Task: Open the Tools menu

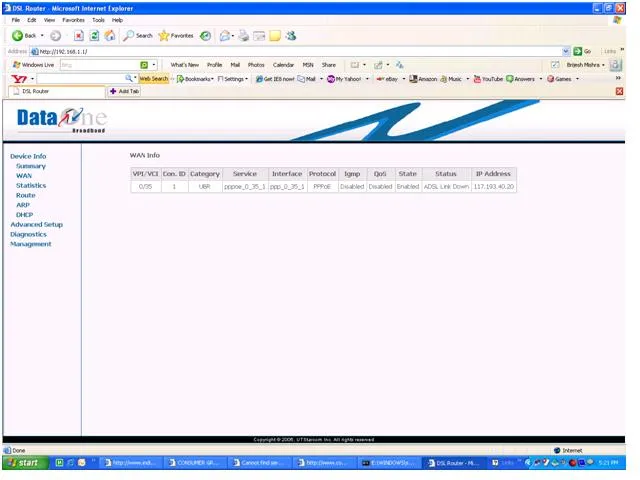Action: [98, 20]
